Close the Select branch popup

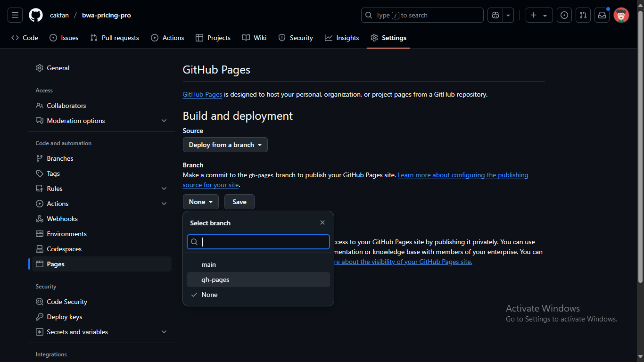pyautogui.click(x=322, y=222)
